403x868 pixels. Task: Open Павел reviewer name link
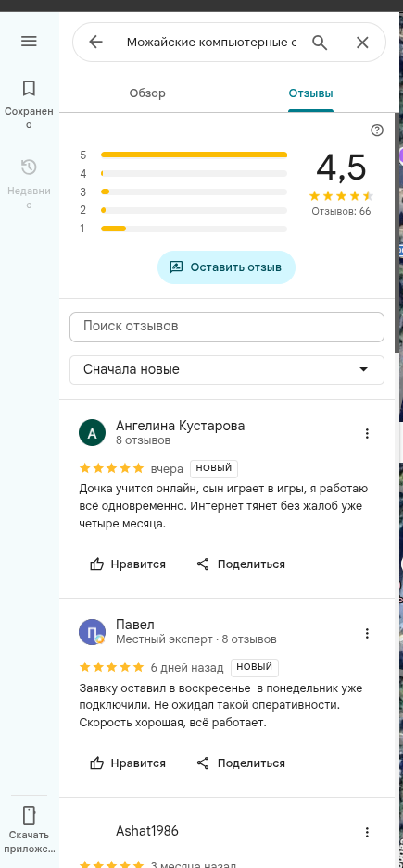(x=135, y=625)
